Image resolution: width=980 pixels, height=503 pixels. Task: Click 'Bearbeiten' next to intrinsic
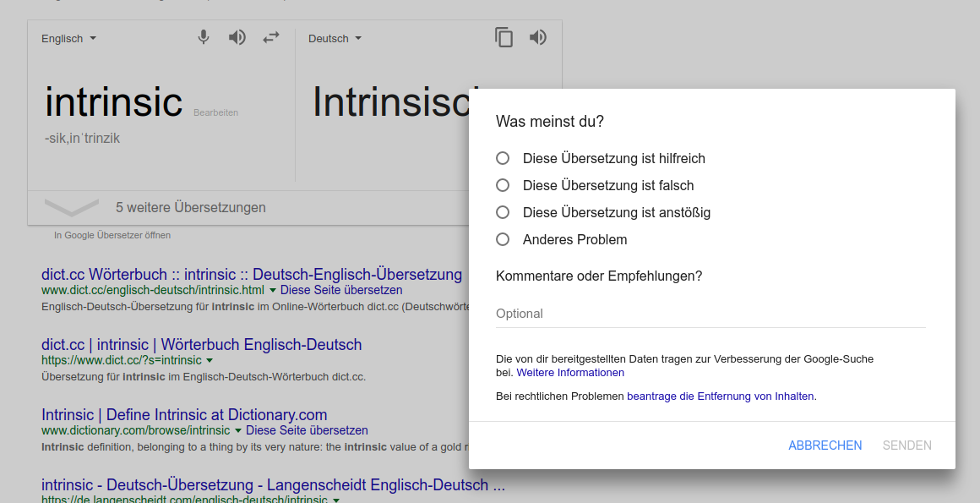coord(215,112)
